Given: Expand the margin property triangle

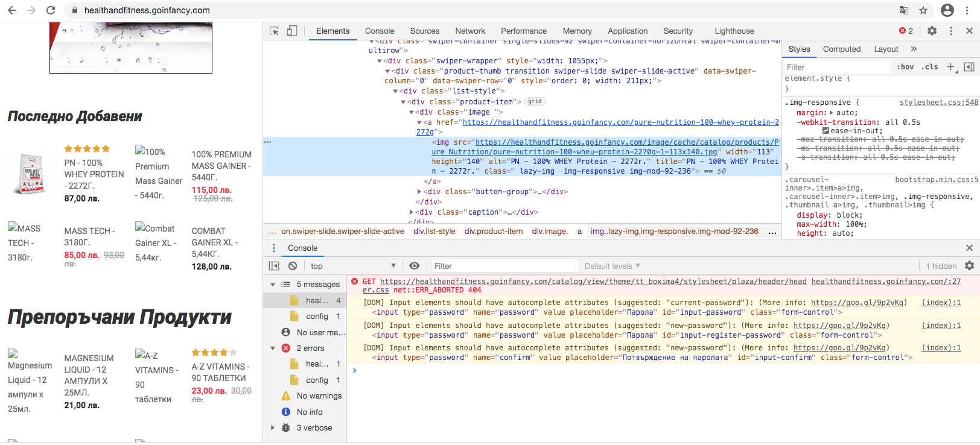Looking at the screenshot, I should (x=832, y=113).
